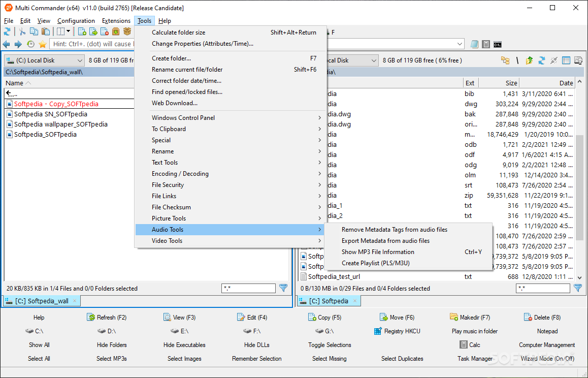Click the Refresh (F2) button
This screenshot has height=378, width=588.
[107, 317]
